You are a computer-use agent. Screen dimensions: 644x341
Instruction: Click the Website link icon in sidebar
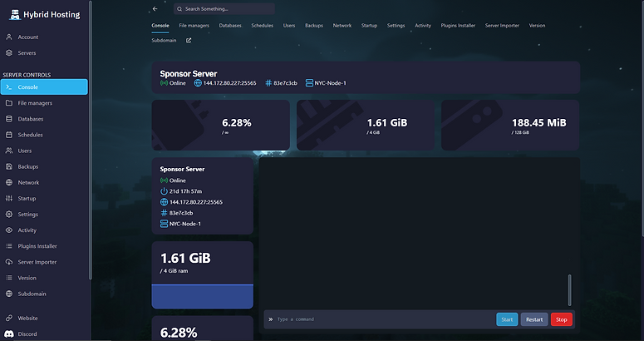coord(9,318)
